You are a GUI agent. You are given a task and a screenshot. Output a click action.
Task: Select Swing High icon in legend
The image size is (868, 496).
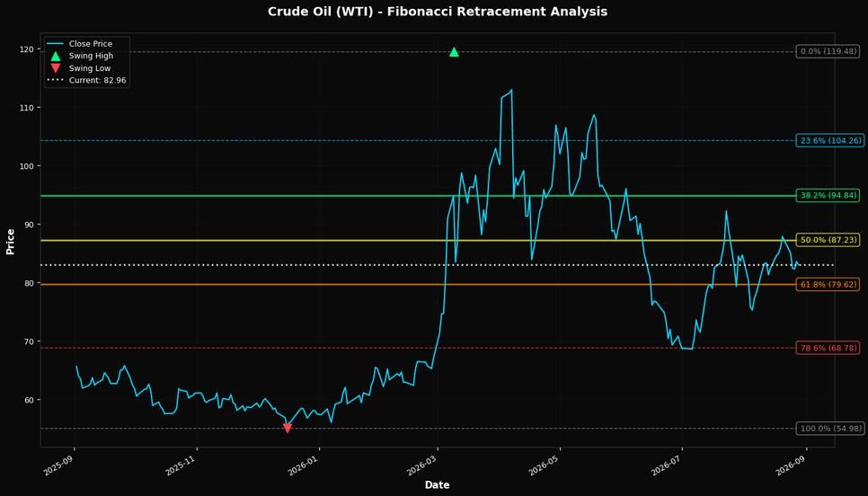point(56,56)
